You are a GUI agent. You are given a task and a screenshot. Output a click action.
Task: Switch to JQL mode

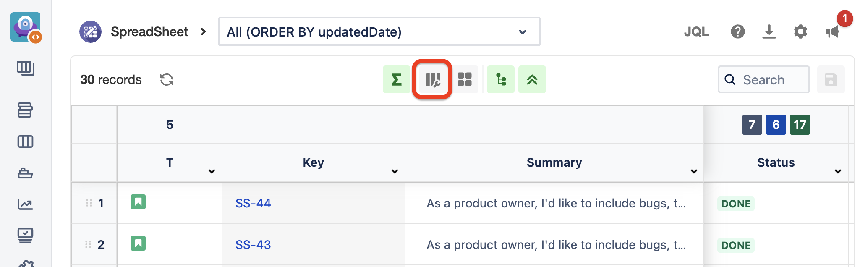pos(696,31)
